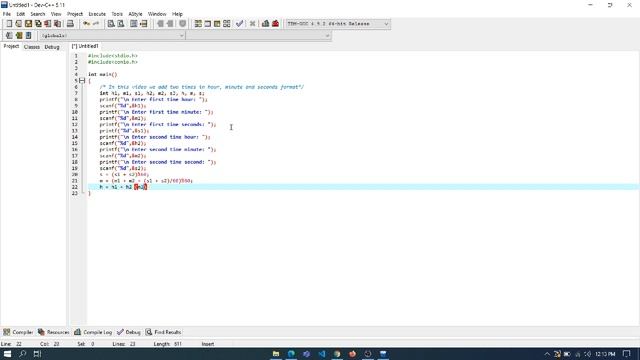Screen dimensions: 640x360
Task: Click the blue goto bookmarks icon
Action: coord(28,36)
